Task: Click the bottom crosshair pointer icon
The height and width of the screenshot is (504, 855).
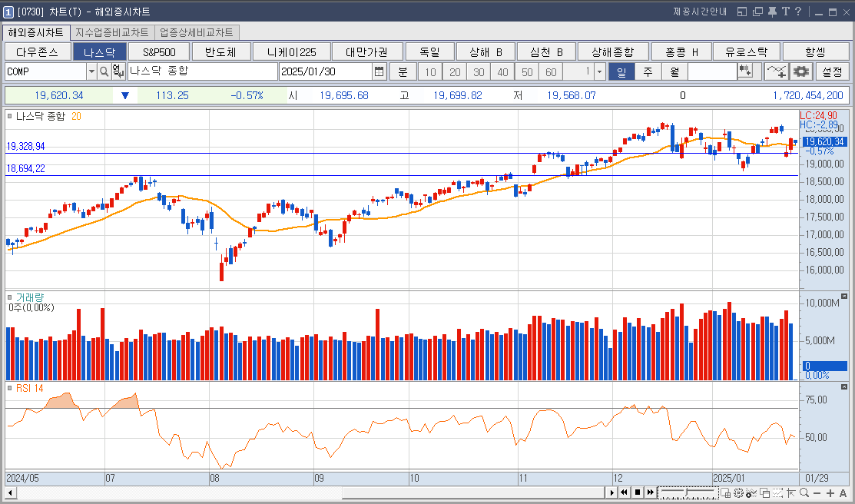Action: (790, 493)
